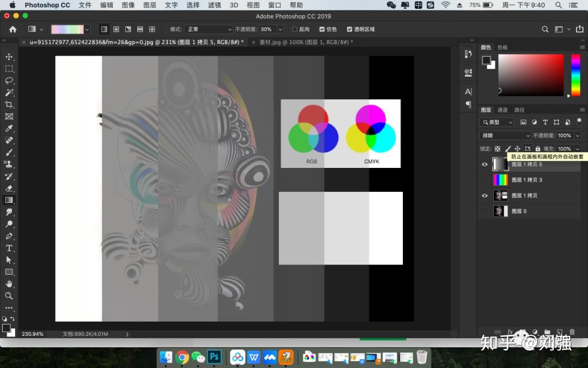Image resolution: width=588 pixels, height=368 pixels.
Task: Toggle the layer filter on/off switch
Action: [579, 122]
